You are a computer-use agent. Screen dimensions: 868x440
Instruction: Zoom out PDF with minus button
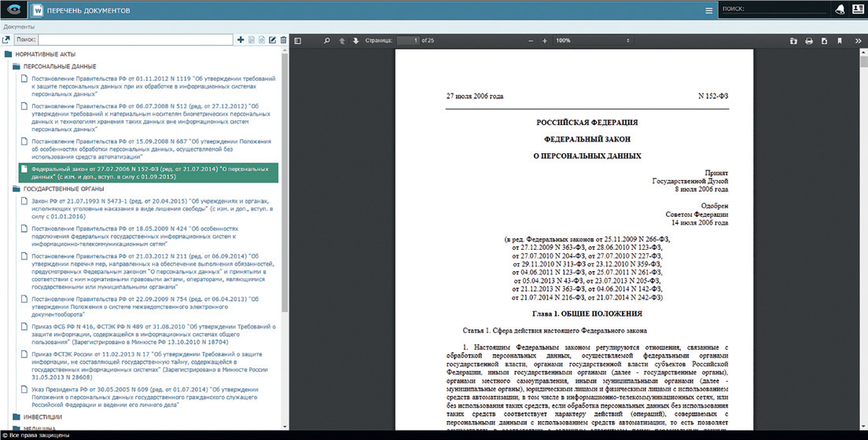[531, 40]
